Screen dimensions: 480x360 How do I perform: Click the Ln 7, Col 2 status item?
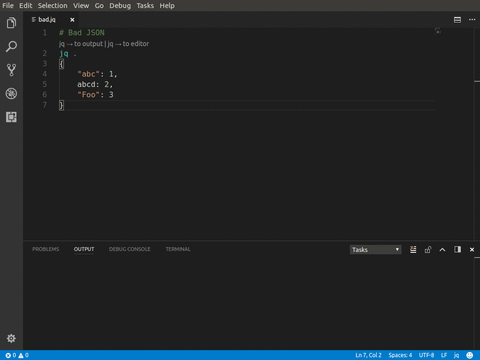pyautogui.click(x=368, y=355)
